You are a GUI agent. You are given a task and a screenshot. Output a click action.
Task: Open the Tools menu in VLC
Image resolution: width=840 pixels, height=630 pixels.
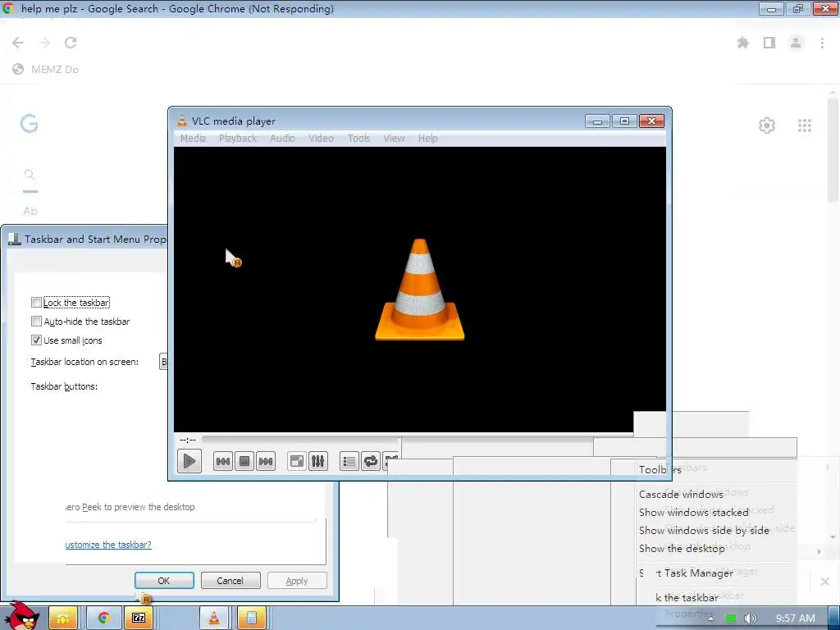point(358,138)
